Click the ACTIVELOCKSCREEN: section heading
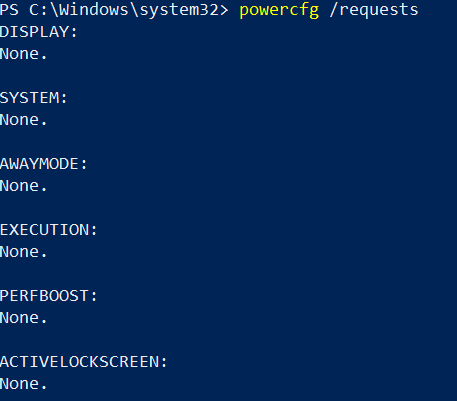 tap(83, 362)
